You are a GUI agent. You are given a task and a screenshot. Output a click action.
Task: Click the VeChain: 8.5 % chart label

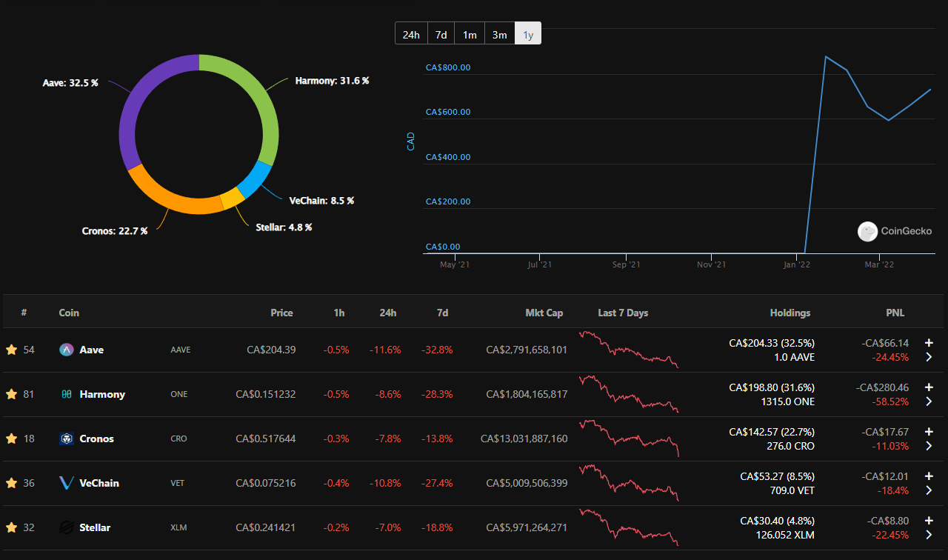point(321,201)
